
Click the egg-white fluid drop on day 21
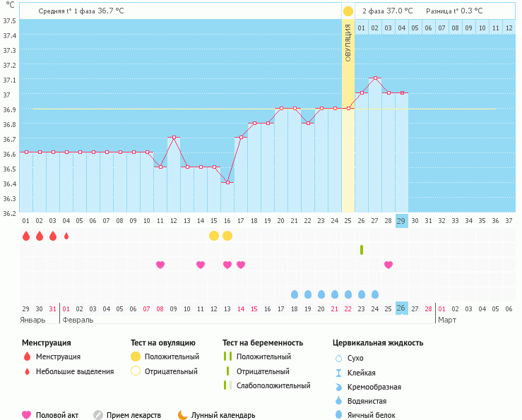click(x=295, y=294)
